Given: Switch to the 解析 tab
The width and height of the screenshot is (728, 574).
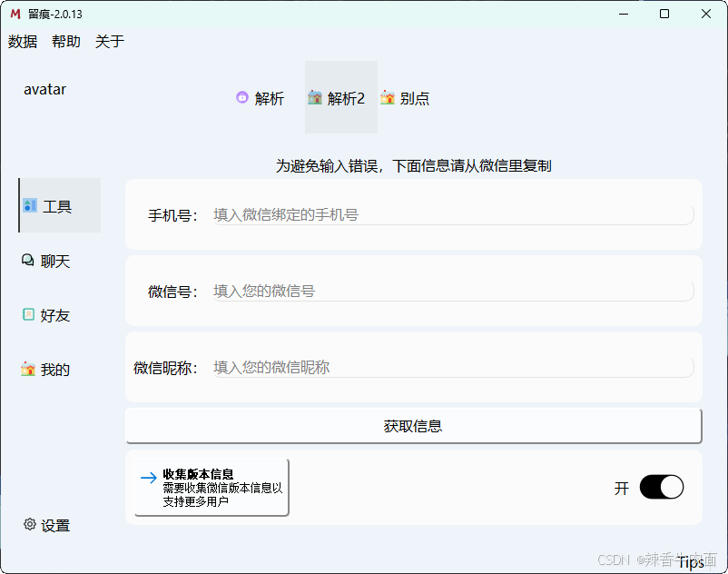Looking at the screenshot, I should (260, 98).
